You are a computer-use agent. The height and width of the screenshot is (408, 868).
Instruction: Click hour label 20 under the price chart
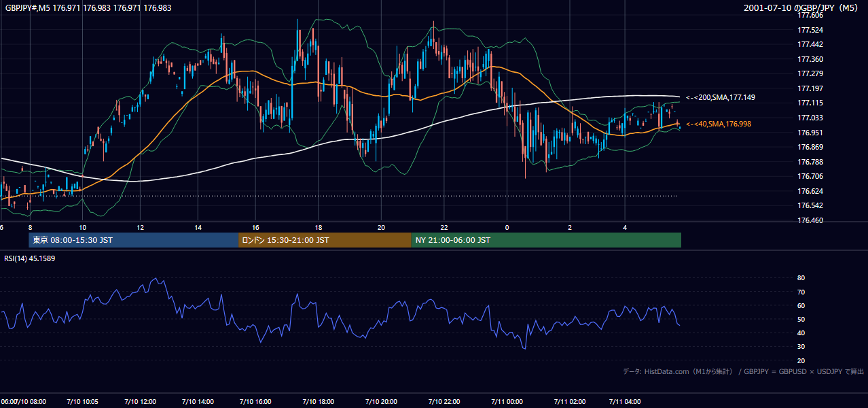click(381, 227)
